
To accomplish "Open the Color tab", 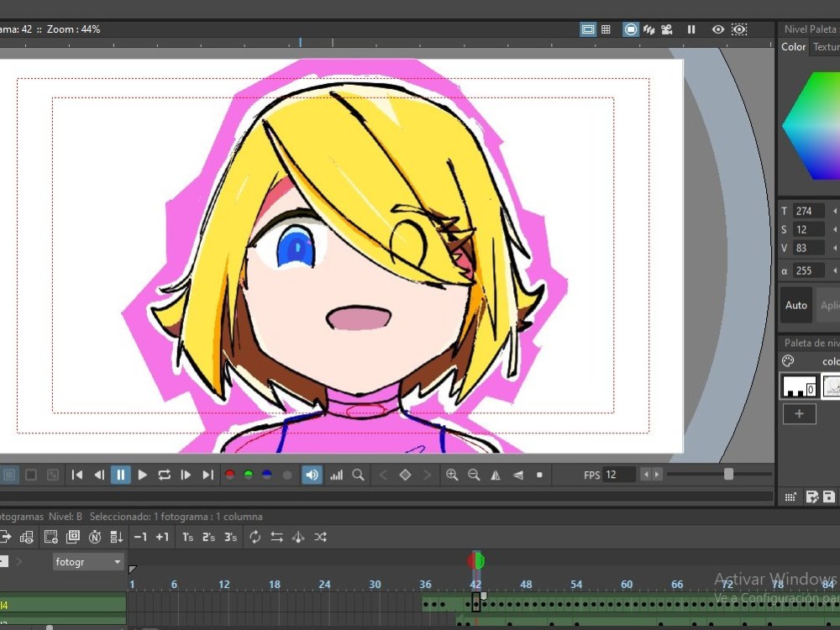I will [793, 47].
